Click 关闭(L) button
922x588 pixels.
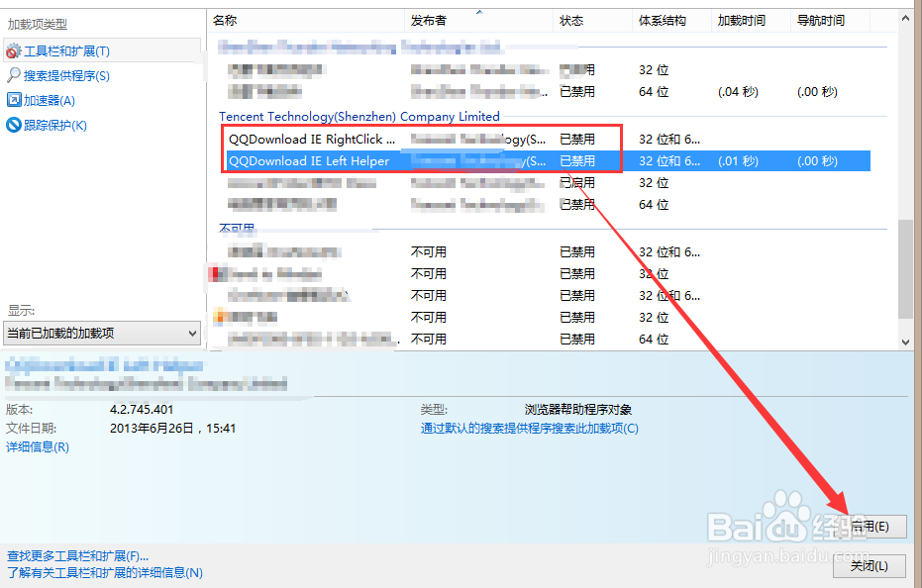point(870,565)
